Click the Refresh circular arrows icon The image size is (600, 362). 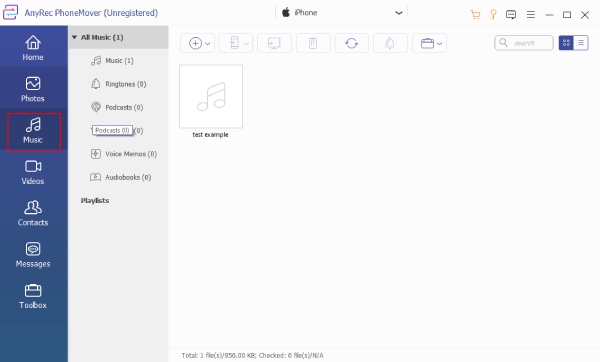(x=352, y=43)
